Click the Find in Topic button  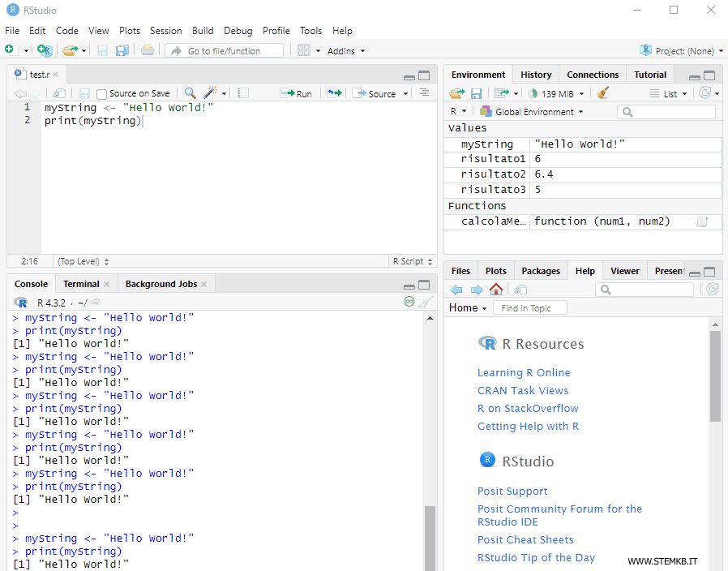(529, 307)
